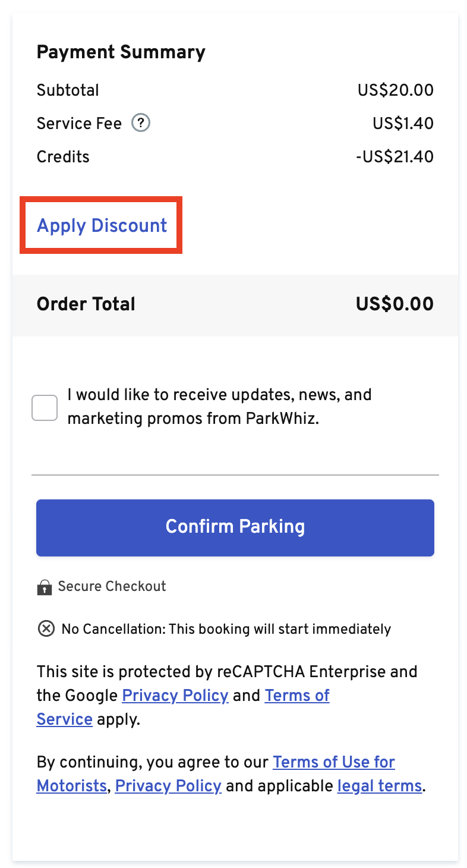Screen dimensions: 467x868
Task: Click the No Cancellation circled X icon
Action: (46, 628)
